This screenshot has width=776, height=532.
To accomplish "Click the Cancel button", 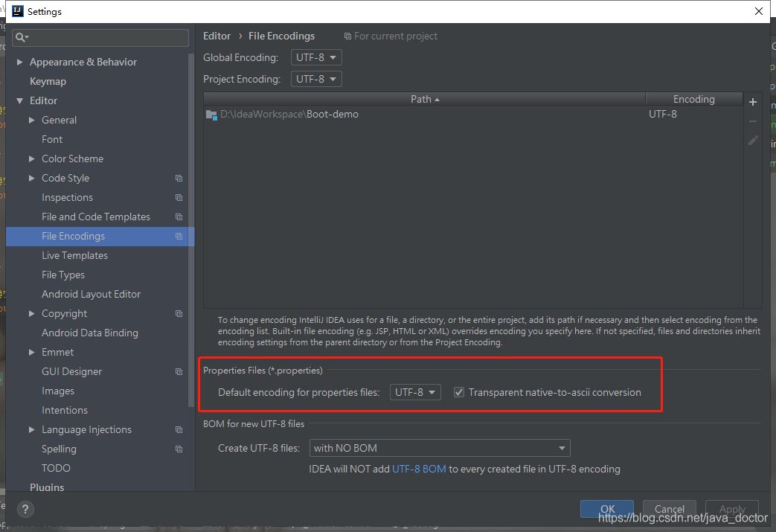I will (x=669, y=509).
